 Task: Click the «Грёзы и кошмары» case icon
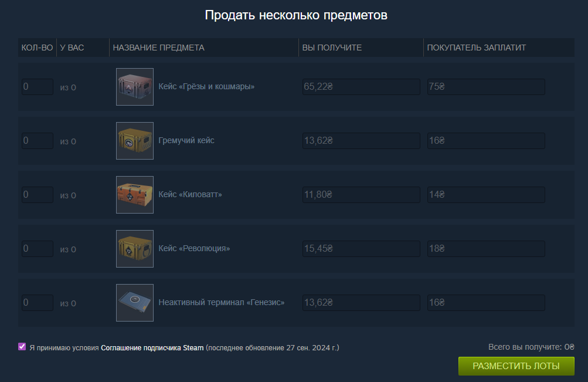135,87
